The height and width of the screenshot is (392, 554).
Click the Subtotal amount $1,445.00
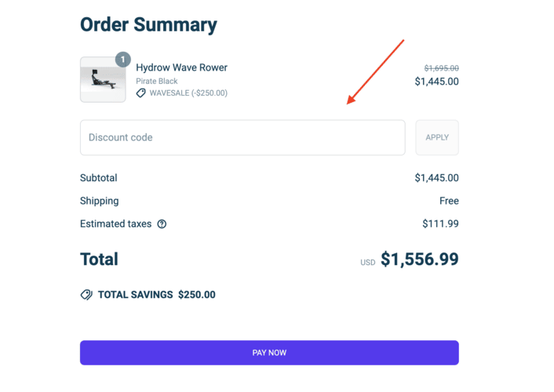point(437,178)
